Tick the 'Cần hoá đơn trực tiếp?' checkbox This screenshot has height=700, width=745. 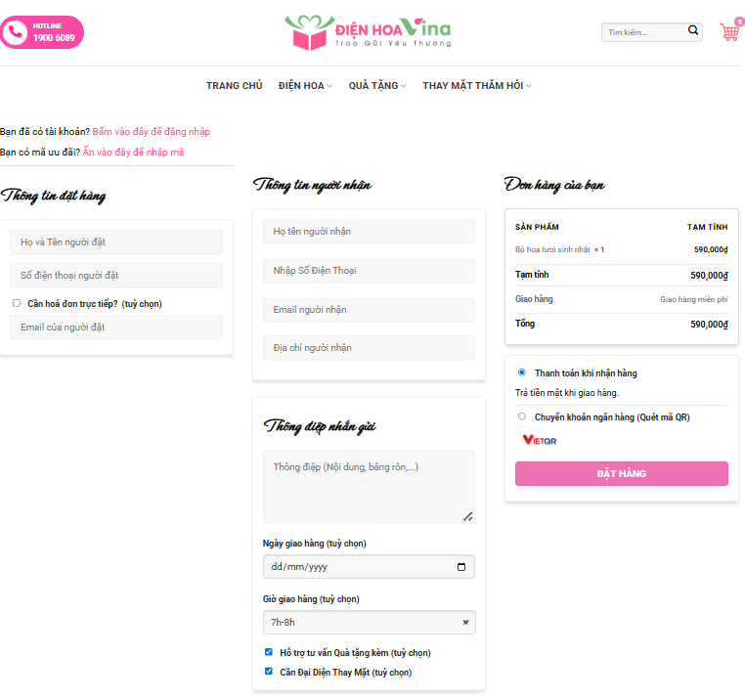(x=17, y=303)
